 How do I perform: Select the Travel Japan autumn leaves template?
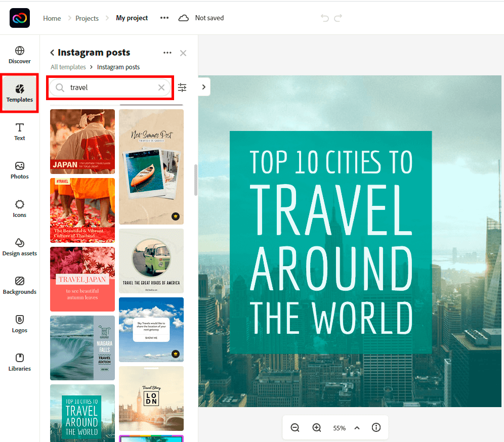[x=82, y=279]
